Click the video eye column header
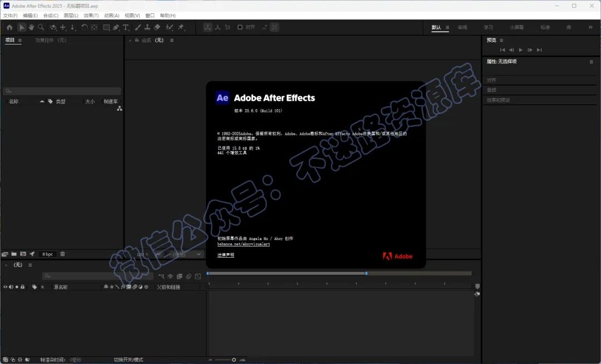This screenshot has width=601, height=364. [6, 287]
